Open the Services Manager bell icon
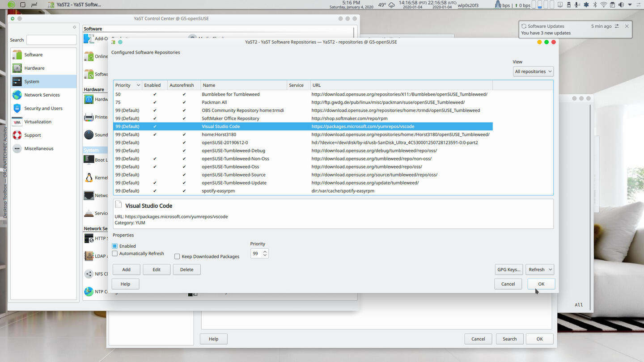The height and width of the screenshot is (362, 644). click(x=89, y=213)
